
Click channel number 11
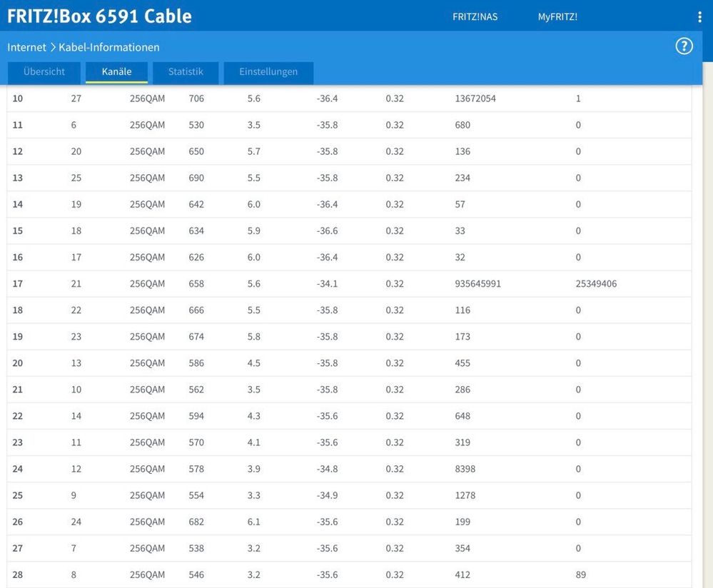tap(18, 125)
